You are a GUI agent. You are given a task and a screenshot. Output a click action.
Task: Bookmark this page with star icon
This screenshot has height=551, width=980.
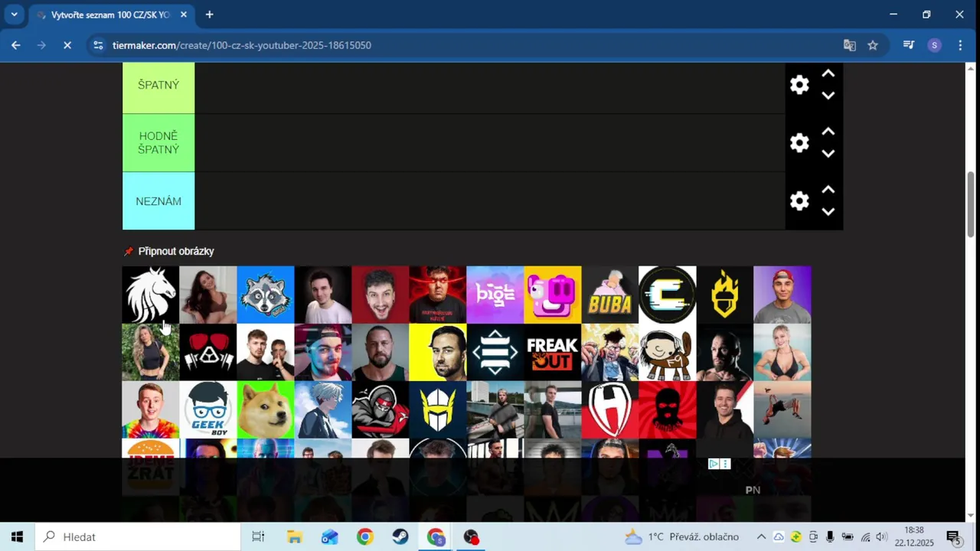873,45
